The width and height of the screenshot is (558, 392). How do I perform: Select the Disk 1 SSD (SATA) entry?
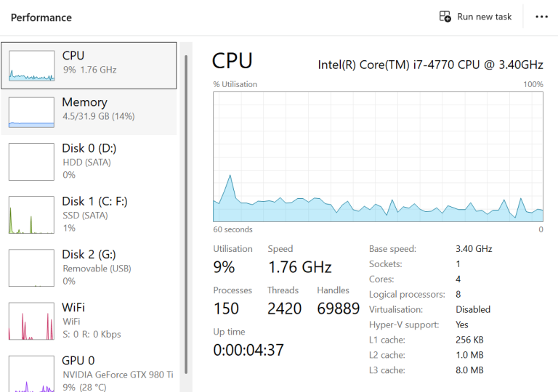click(x=94, y=214)
